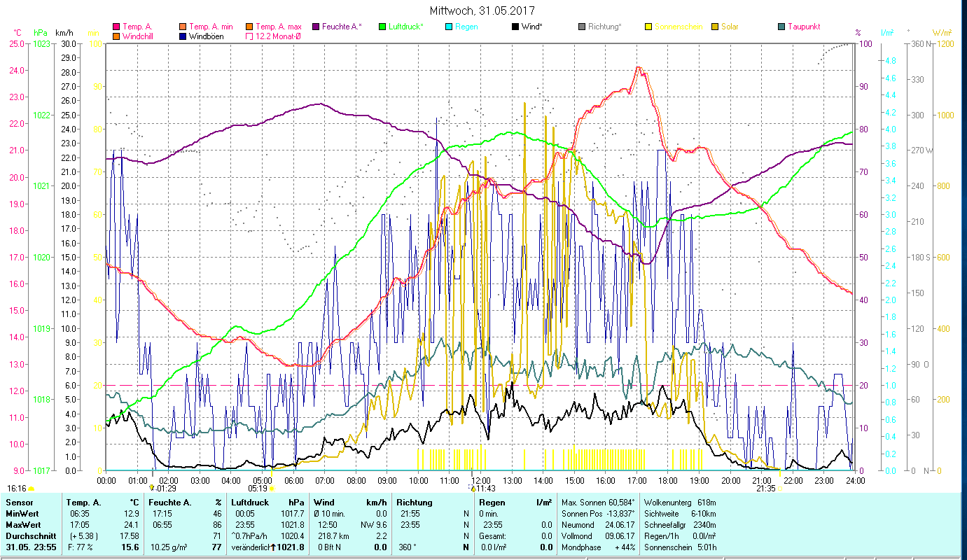Viewport: 967px width, 560px height.
Task: Click the Feuchte A. legend label
Action: [x=342, y=27]
